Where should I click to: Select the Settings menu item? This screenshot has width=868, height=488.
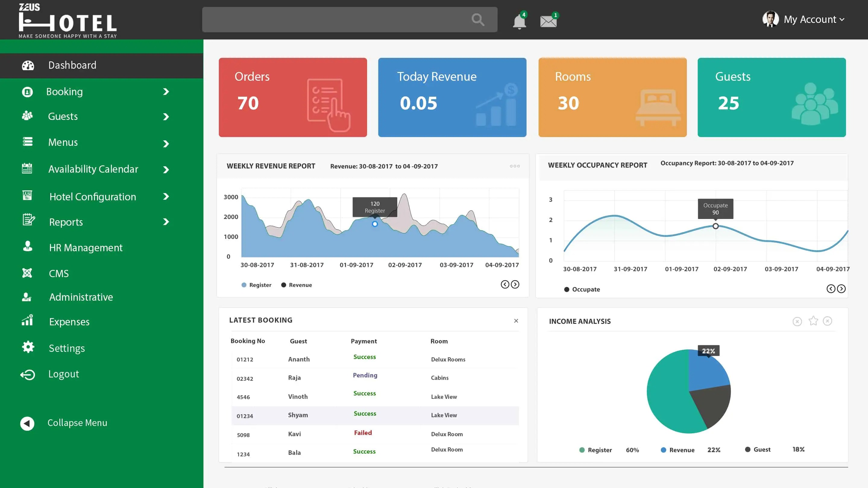(67, 348)
